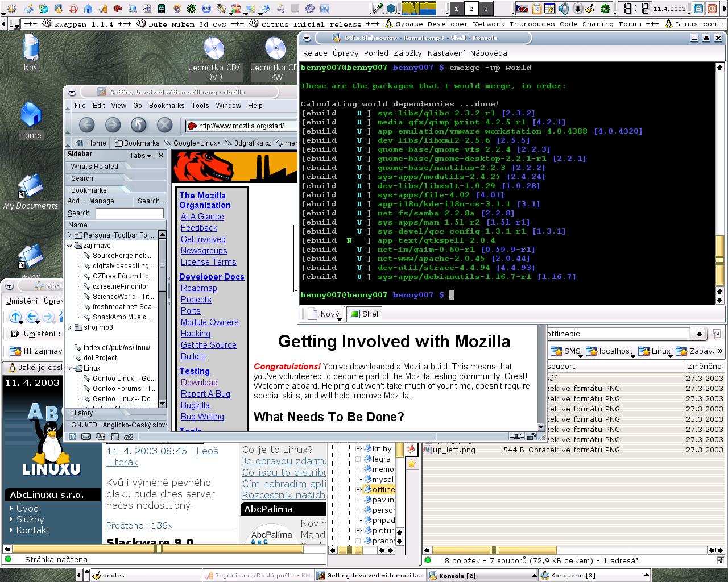Click the Mozilla page scrollbar down arrow
Image resolution: width=728 pixels, height=582 pixels.
point(541,427)
